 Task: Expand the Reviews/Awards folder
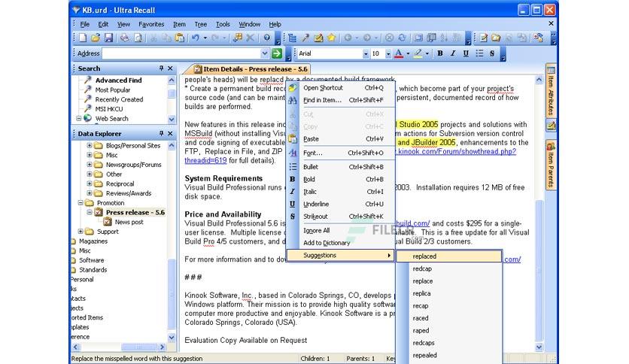(90, 193)
